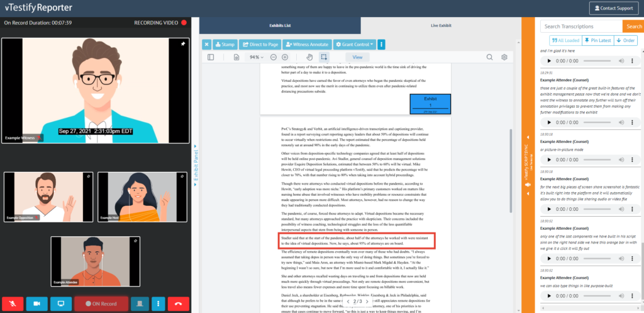
Task: Toggle the Pin Latest button
Action: coord(597,40)
